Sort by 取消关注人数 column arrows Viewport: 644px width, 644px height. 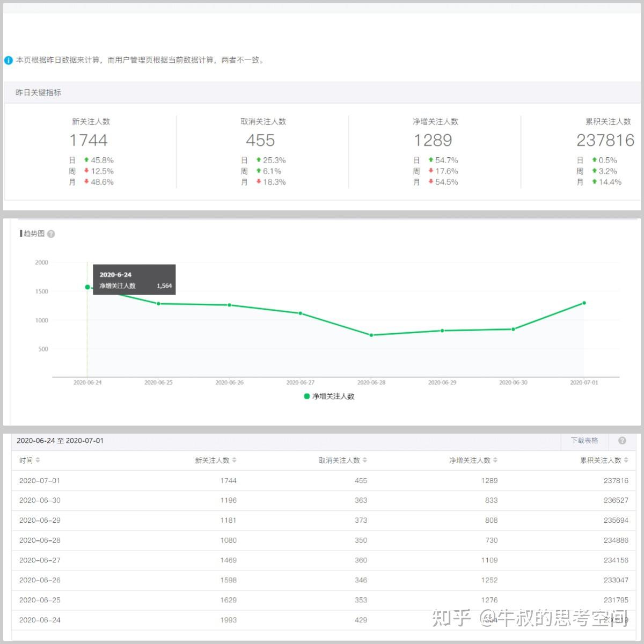point(365,460)
